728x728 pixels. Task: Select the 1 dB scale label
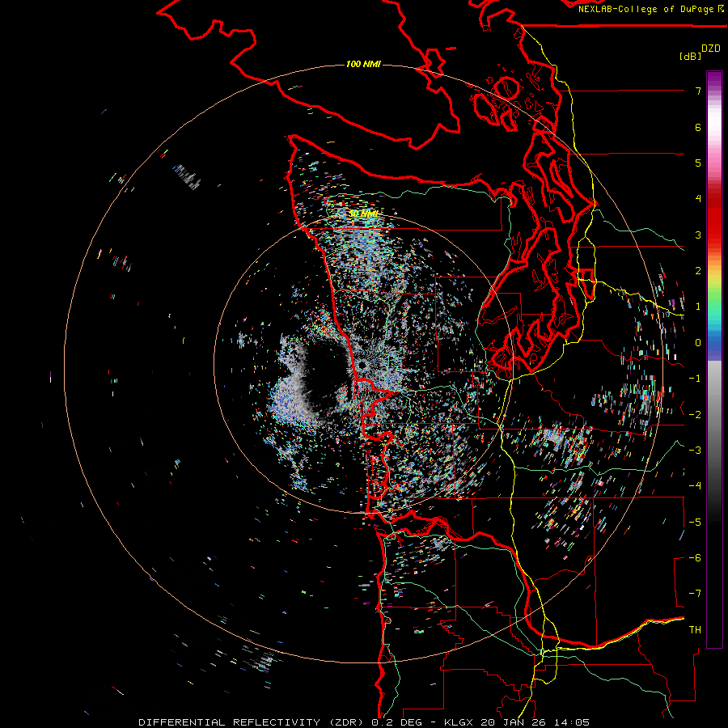point(698,307)
